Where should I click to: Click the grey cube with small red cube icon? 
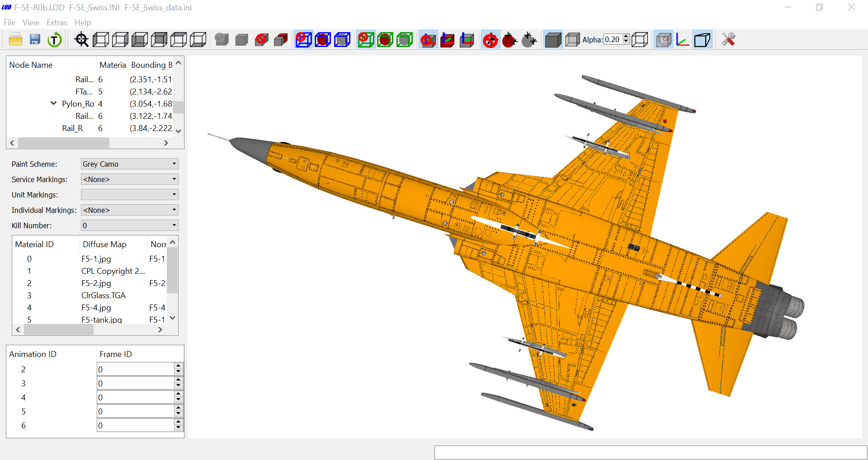[281, 40]
